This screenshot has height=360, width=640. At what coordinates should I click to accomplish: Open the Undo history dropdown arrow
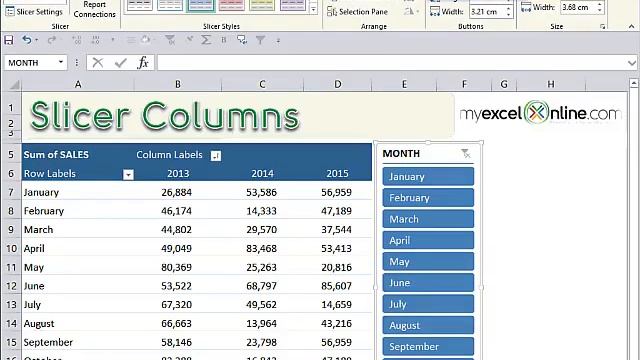click(37, 40)
